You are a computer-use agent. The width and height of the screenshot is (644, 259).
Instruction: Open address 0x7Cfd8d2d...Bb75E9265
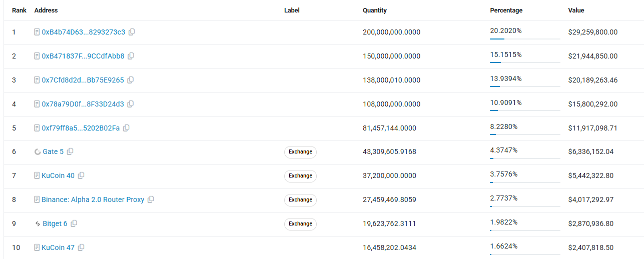point(83,80)
